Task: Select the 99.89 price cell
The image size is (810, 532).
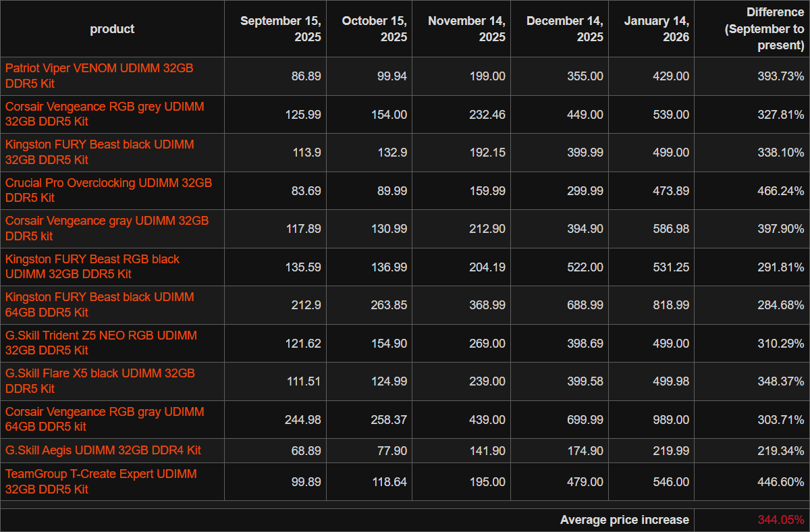Action: [x=275, y=482]
